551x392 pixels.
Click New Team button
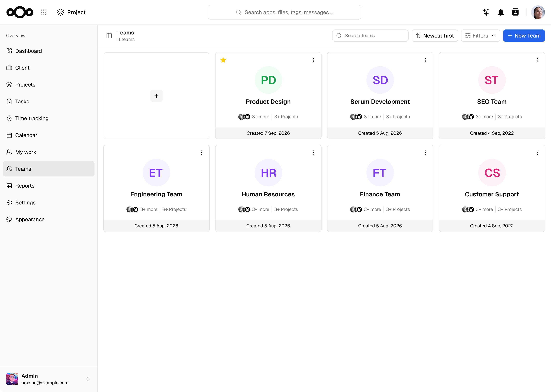(524, 36)
